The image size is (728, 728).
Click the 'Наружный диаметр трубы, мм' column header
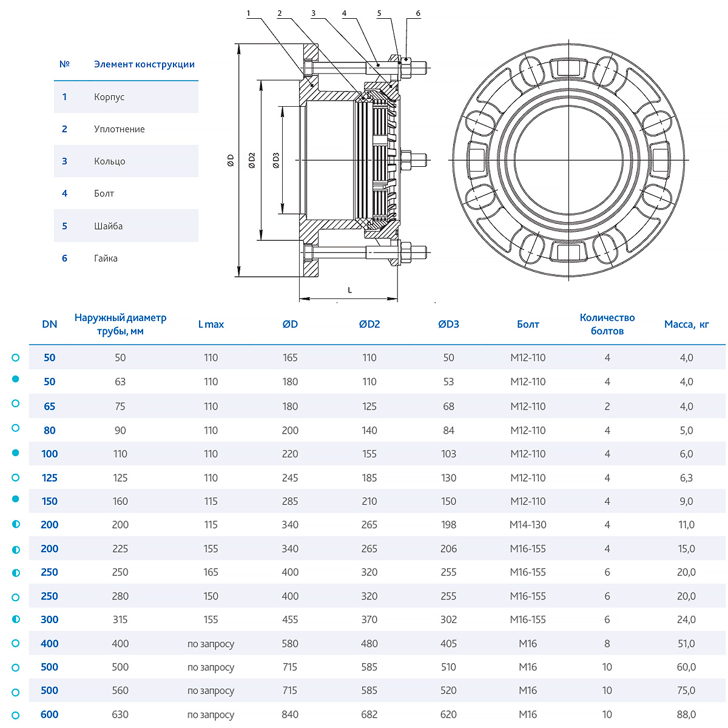pyautogui.click(x=120, y=325)
